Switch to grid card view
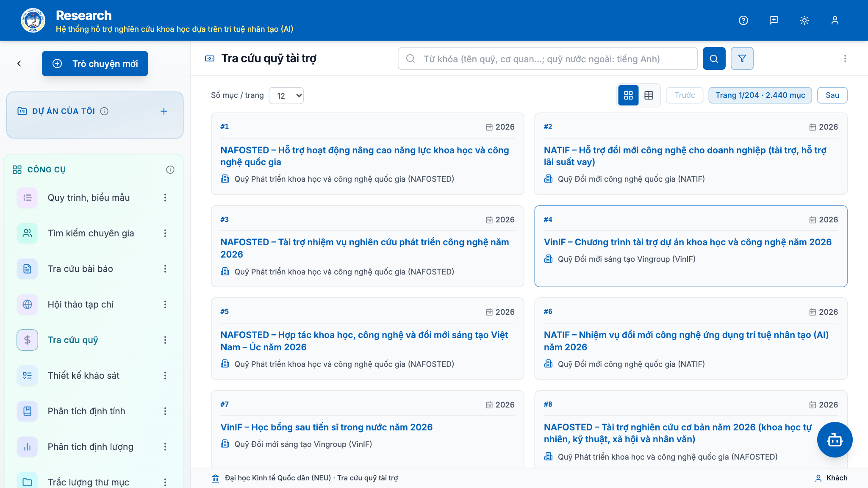Image resolution: width=868 pixels, height=488 pixels. click(628, 95)
